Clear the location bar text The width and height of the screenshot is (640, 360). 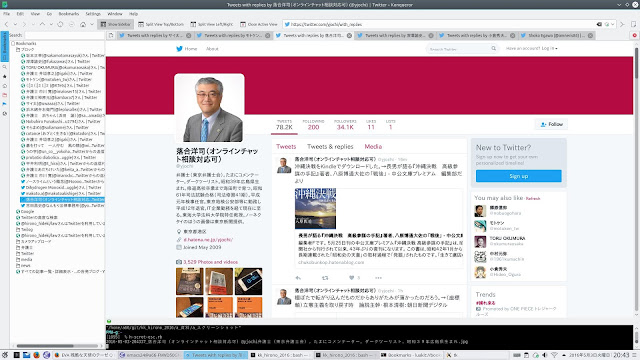[599, 24]
